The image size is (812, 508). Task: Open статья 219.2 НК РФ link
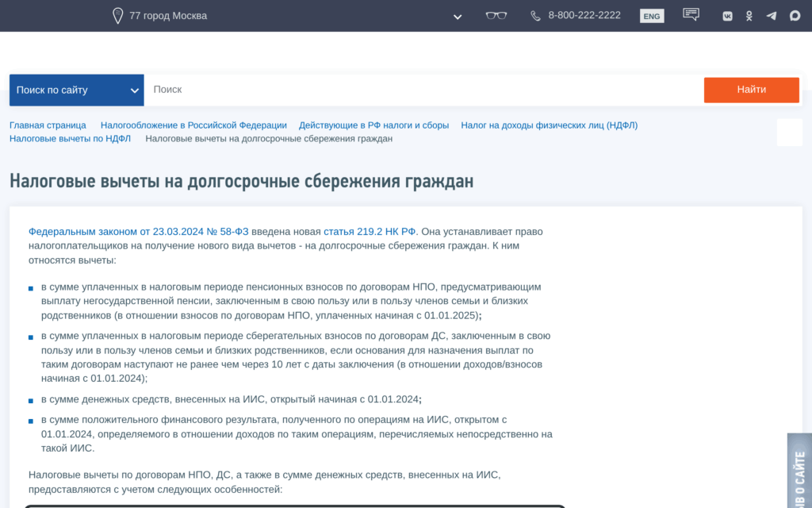pyautogui.click(x=370, y=231)
